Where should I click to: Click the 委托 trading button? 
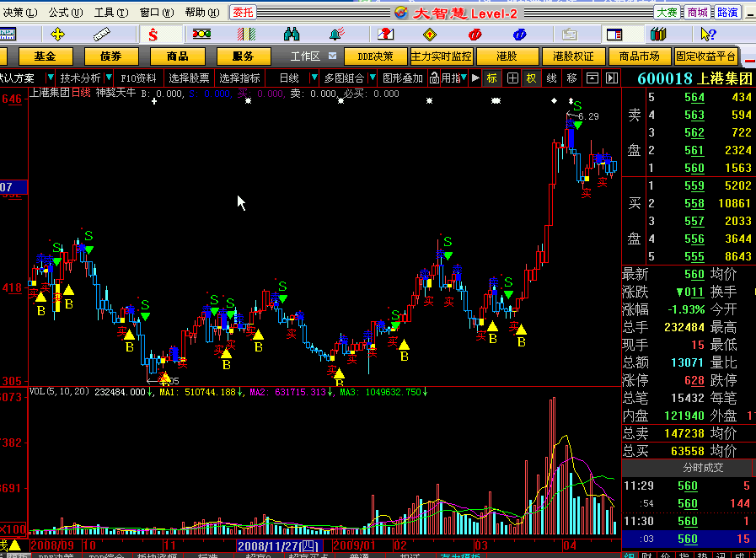pyautogui.click(x=243, y=13)
